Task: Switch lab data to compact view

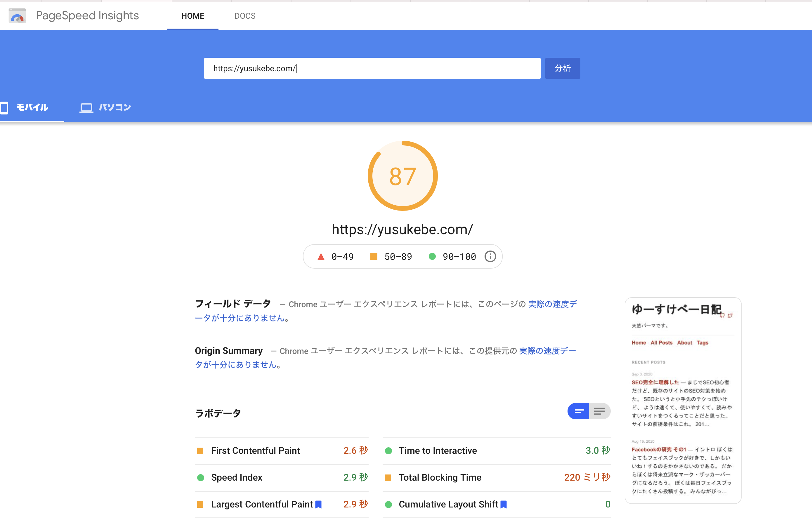Action: [578, 411]
